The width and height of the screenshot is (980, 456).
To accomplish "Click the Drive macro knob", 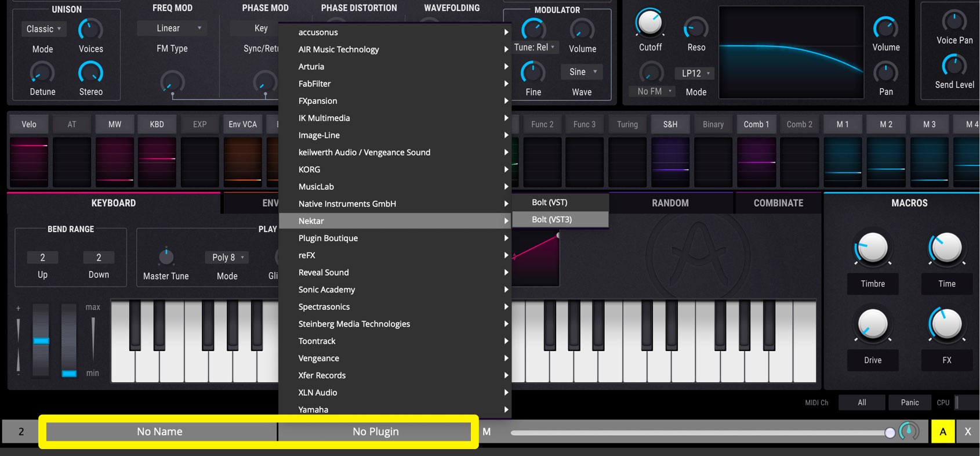I will [x=873, y=324].
